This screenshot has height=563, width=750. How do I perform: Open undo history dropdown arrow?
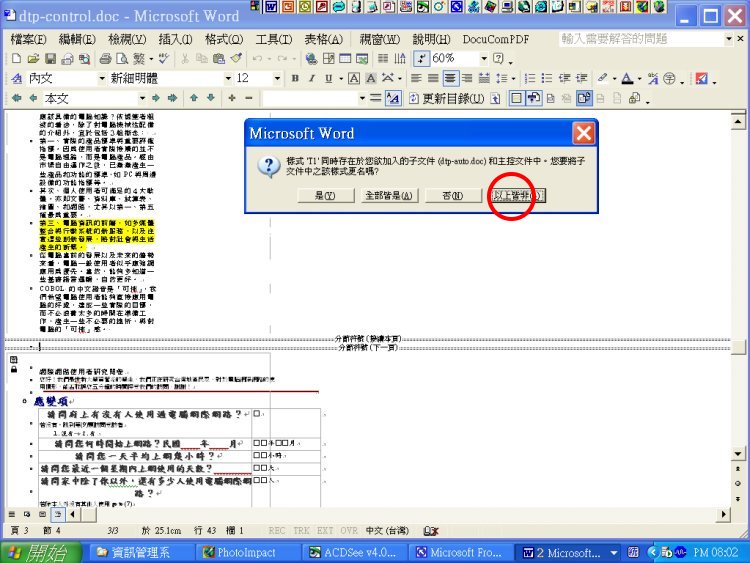pyautogui.click(x=269, y=58)
